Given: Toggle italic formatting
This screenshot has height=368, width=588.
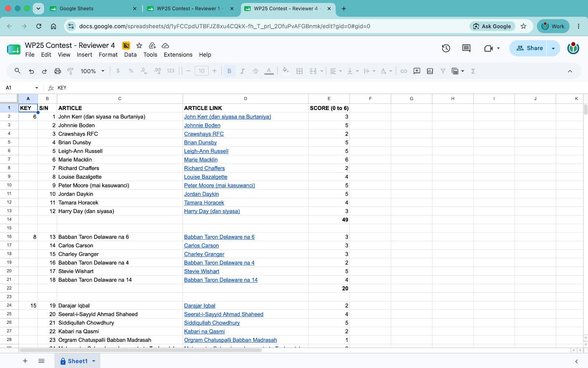Looking at the screenshot, I should [x=242, y=71].
